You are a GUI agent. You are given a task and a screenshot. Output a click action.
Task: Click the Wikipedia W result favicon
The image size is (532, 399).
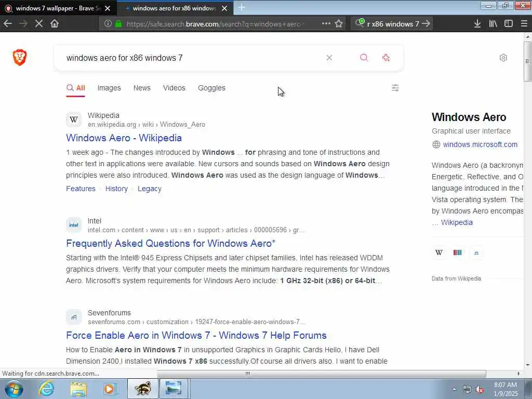(74, 119)
